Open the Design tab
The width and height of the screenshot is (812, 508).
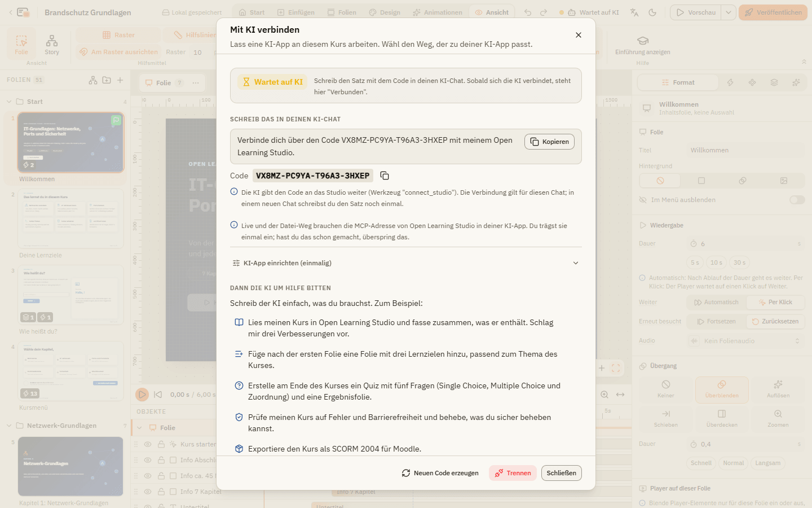coord(385,12)
